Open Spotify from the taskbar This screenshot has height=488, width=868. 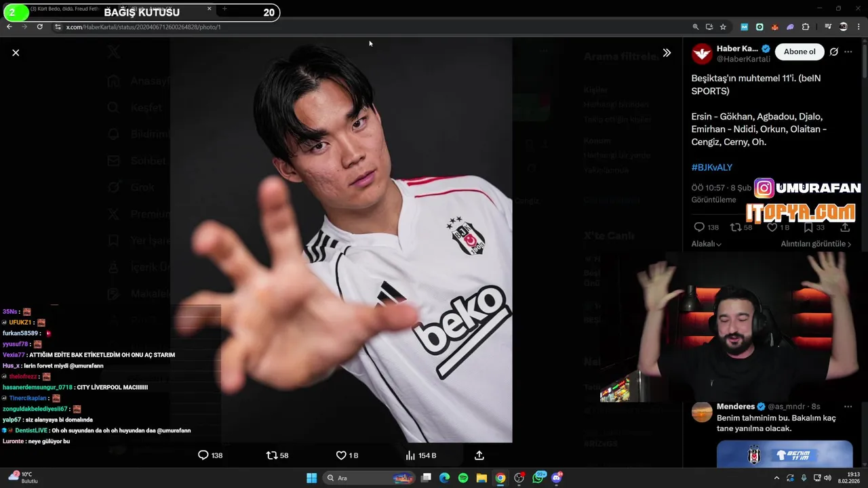463,478
